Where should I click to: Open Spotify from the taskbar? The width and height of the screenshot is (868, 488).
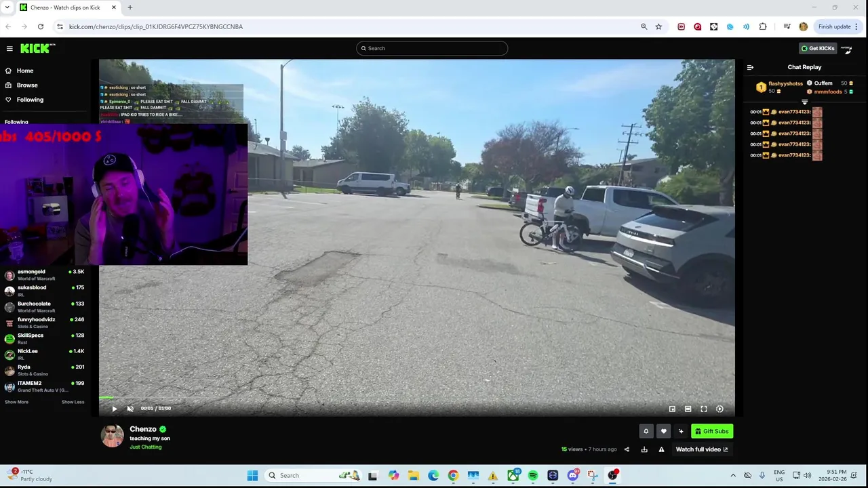533,475
